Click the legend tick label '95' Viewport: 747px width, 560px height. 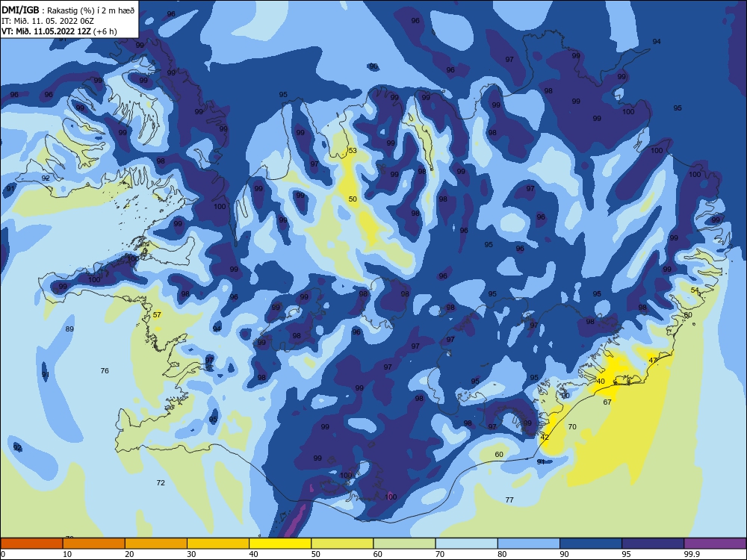click(x=627, y=554)
